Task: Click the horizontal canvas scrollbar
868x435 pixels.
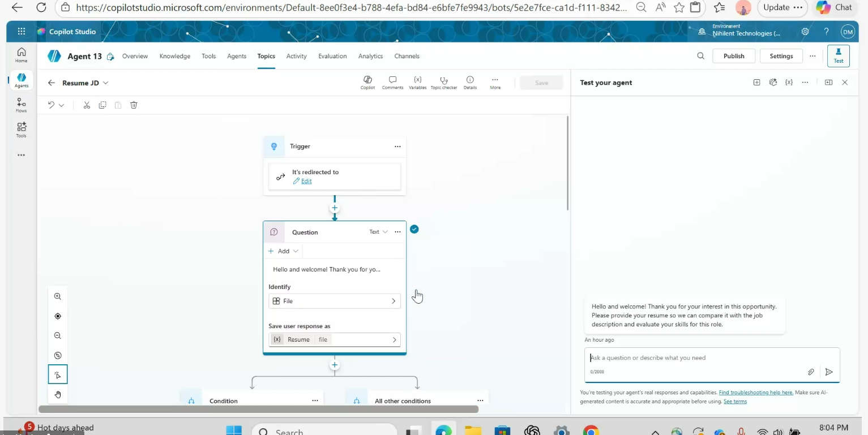Action: [258, 409]
